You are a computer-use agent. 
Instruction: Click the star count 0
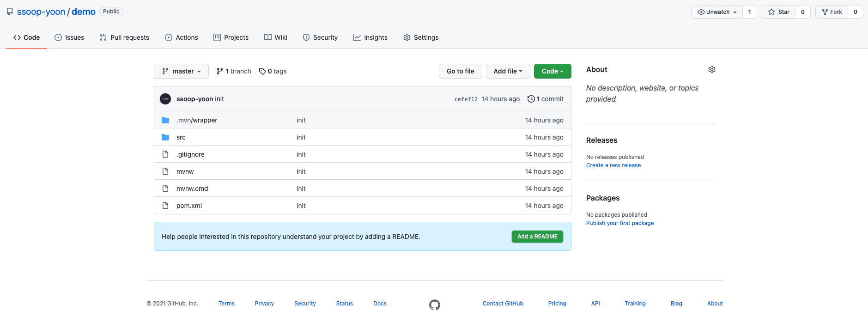[x=803, y=12]
